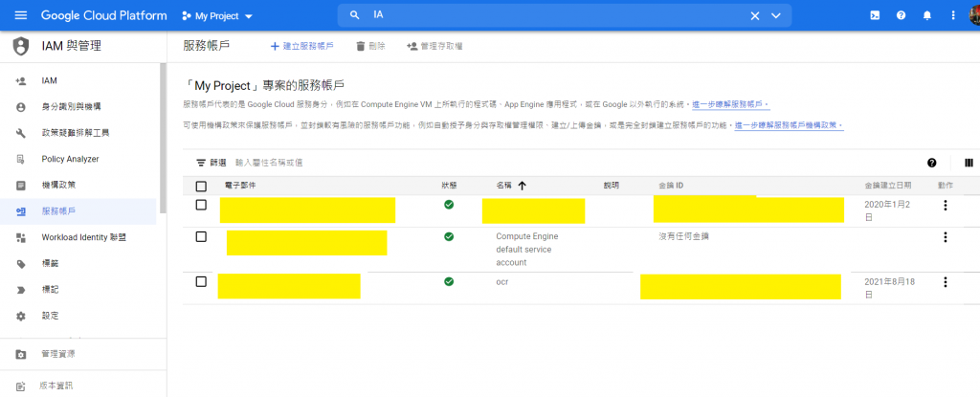Check the Compute Engine default service account row
The image size is (980, 397).
201,236
